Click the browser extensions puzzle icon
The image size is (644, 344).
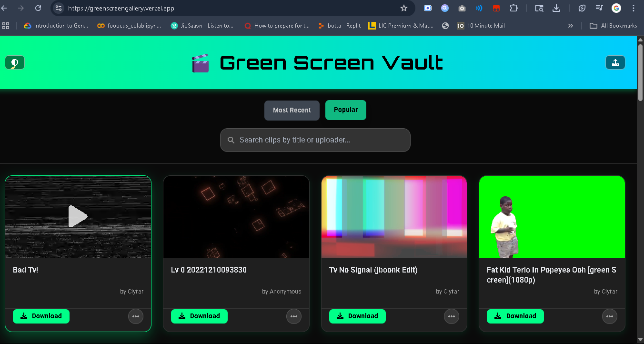click(514, 8)
